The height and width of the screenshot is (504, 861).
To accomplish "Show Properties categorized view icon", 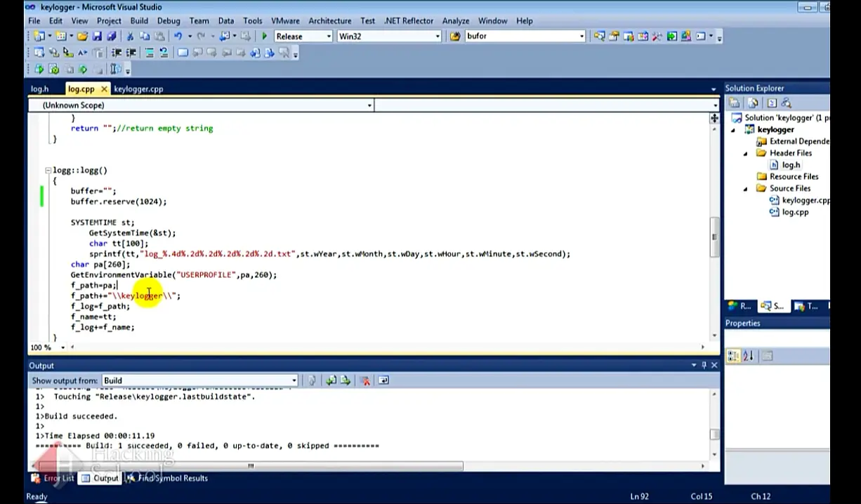I will [732, 356].
